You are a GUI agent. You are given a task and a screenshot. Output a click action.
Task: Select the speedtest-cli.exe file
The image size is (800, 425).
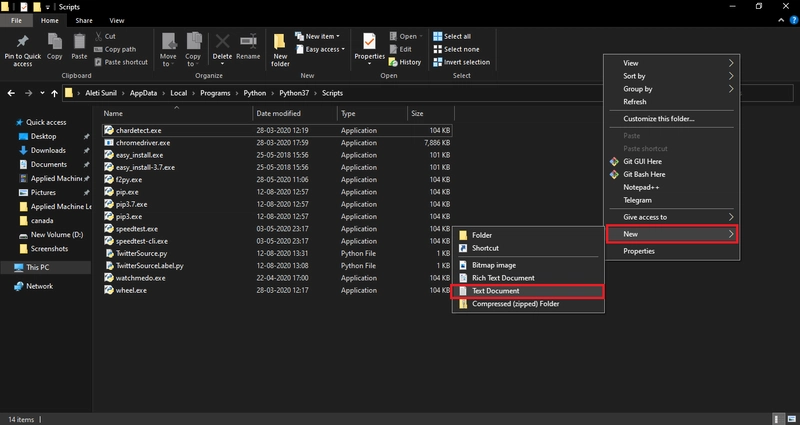(x=277, y=241)
